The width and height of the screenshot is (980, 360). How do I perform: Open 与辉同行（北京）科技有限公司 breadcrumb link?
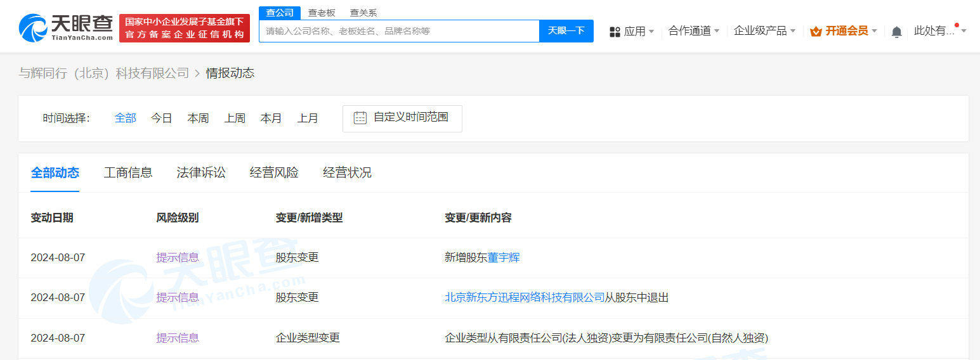(x=104, y=74)
